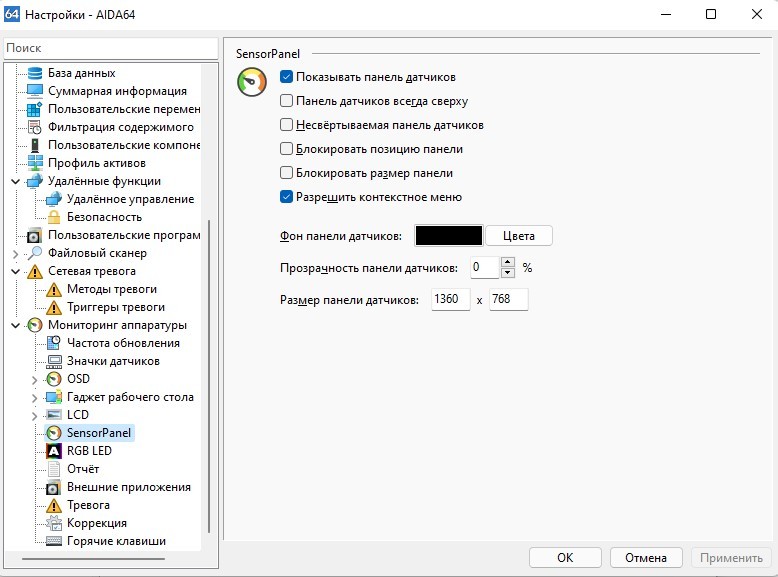Click the Отчёт document icon

tap(54, 469)
